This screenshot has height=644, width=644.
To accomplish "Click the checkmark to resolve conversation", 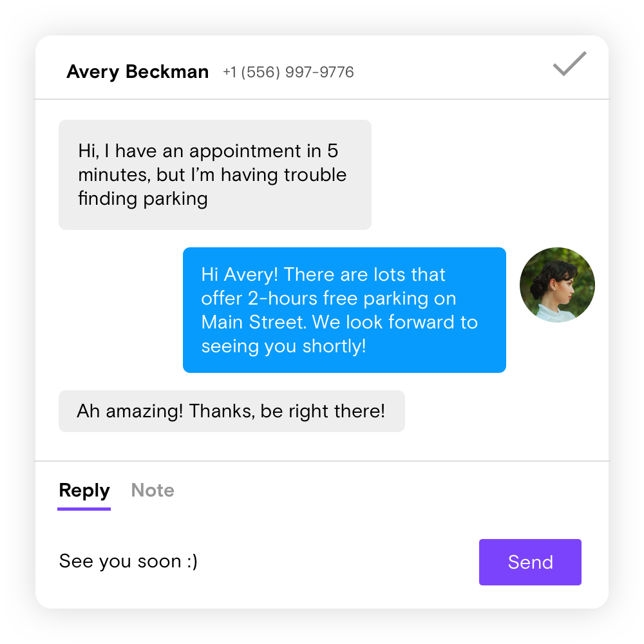I will (x=569, y=64).
